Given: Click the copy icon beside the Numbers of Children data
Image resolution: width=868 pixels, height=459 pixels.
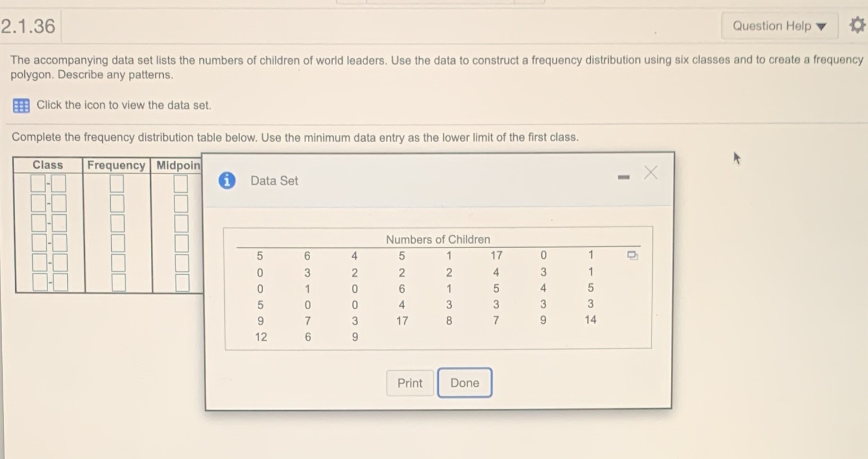Looking at the screenshot, I should coord(633,256).
